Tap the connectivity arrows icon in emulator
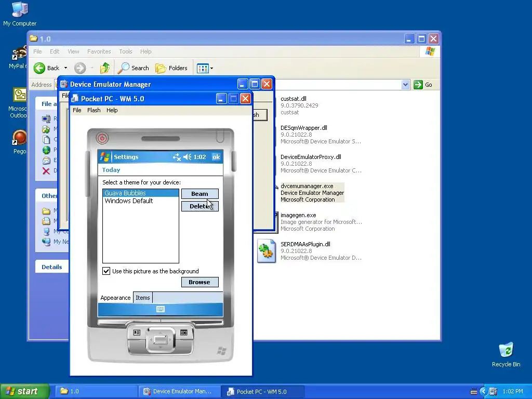 click(x=177, y=157)
